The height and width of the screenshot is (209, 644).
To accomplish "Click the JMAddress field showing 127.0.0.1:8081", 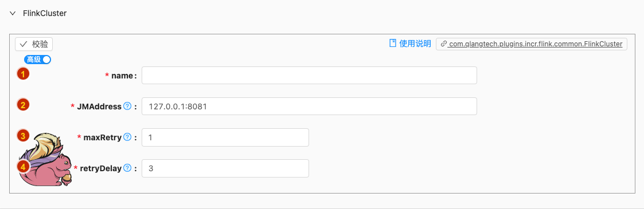I will 309,106.
